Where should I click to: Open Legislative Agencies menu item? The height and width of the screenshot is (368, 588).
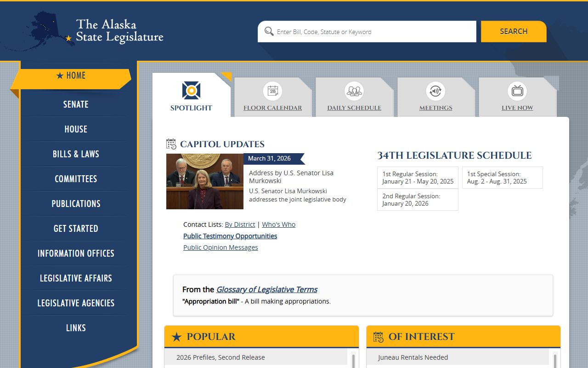click(x=76, y=303)
